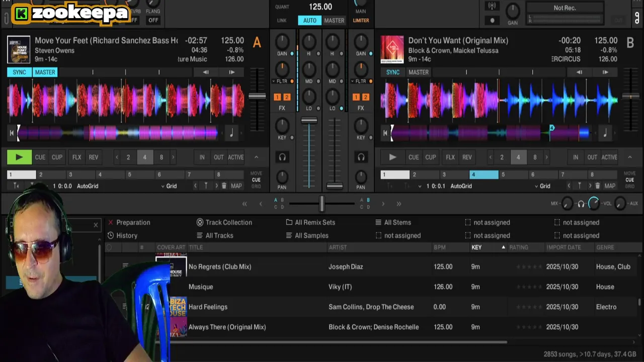
Task: Decrease loop size arrow on Deck A
Action: [117, 157]
